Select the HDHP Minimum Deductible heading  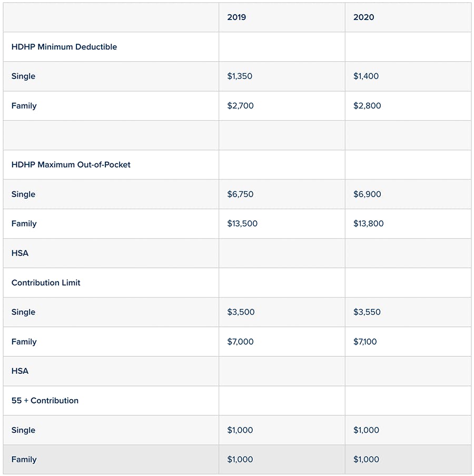click(x=64, y=47)
